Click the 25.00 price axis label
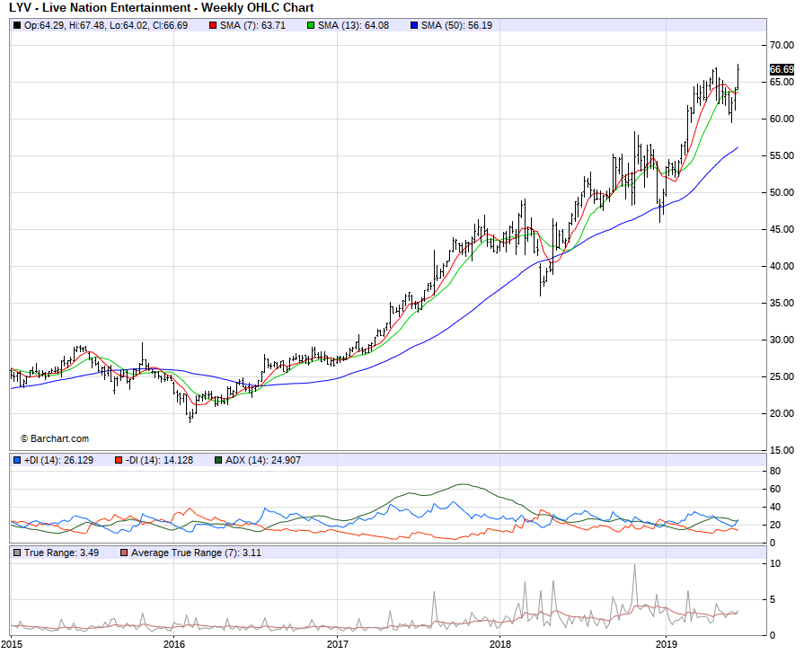 782,376
